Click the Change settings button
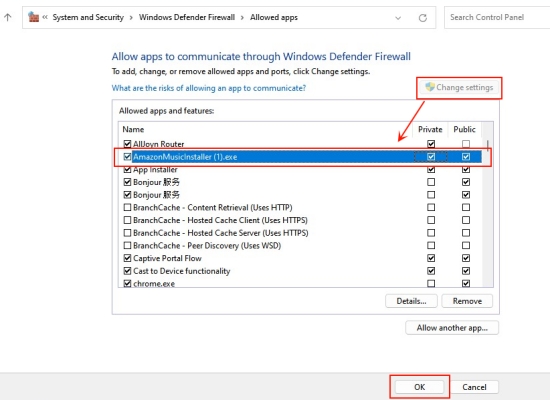 point(459,87)
